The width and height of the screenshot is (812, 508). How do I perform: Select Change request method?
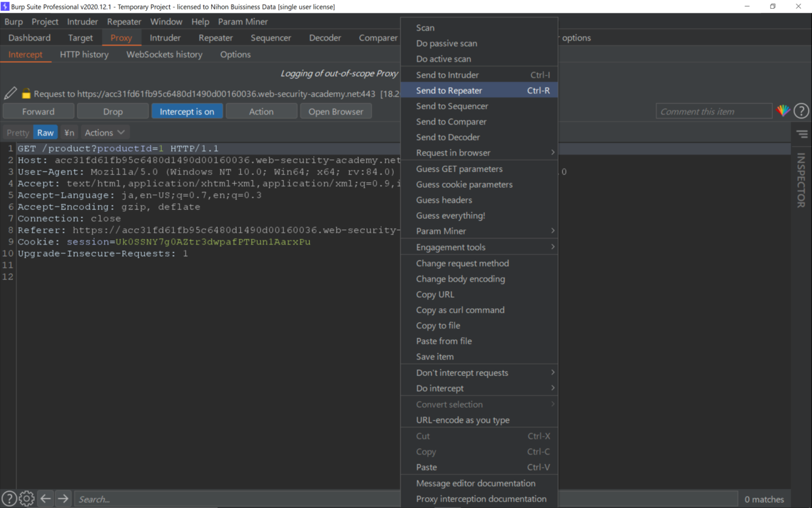click(479, 263)
